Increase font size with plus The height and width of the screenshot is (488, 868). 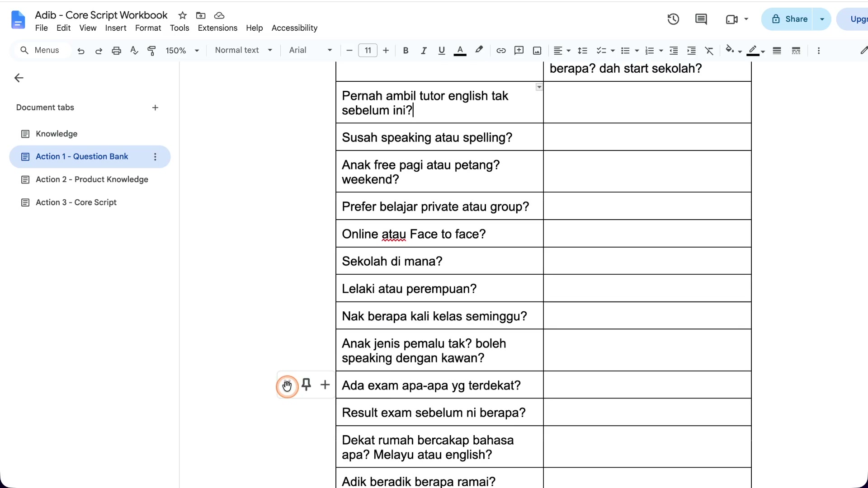click(x=386, y=51)
